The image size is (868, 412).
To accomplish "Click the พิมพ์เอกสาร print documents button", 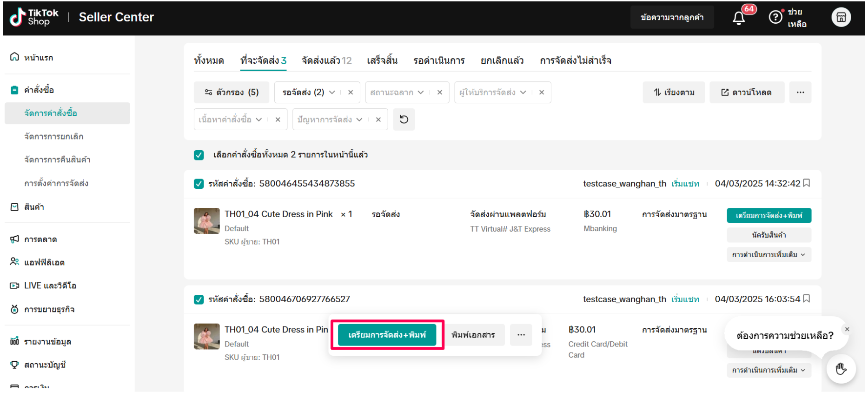I will point(473,335).
